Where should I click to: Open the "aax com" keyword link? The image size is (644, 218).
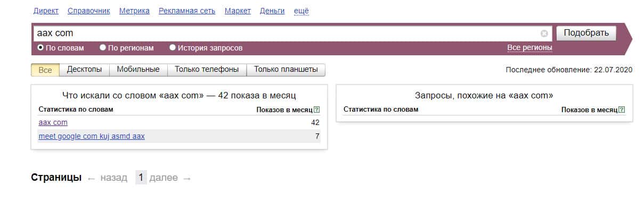(x=53, y=122)
